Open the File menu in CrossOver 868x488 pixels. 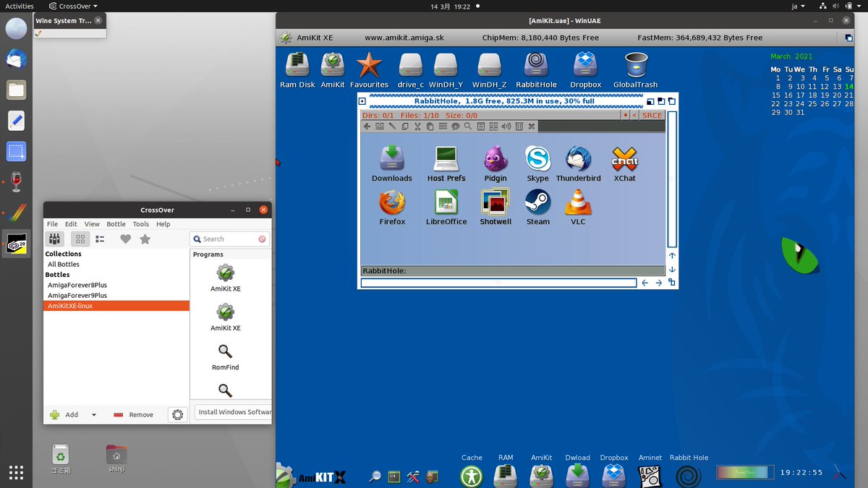click(53, 224)
